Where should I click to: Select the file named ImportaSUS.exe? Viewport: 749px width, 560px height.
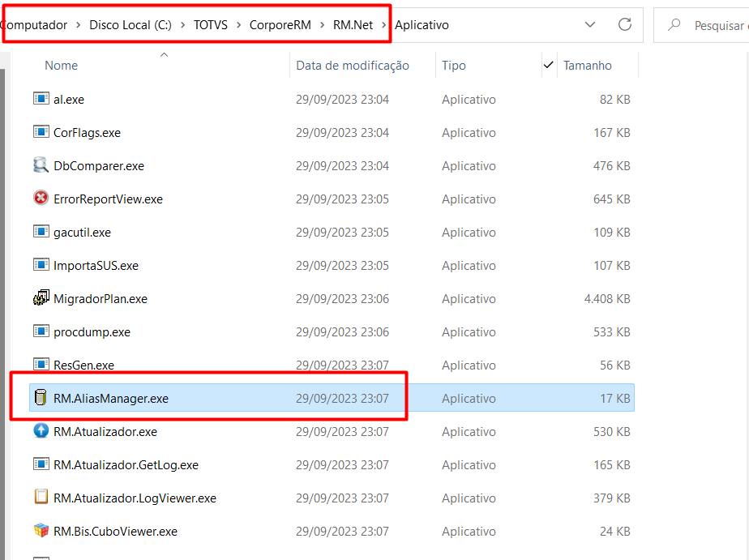click(96, 266)
